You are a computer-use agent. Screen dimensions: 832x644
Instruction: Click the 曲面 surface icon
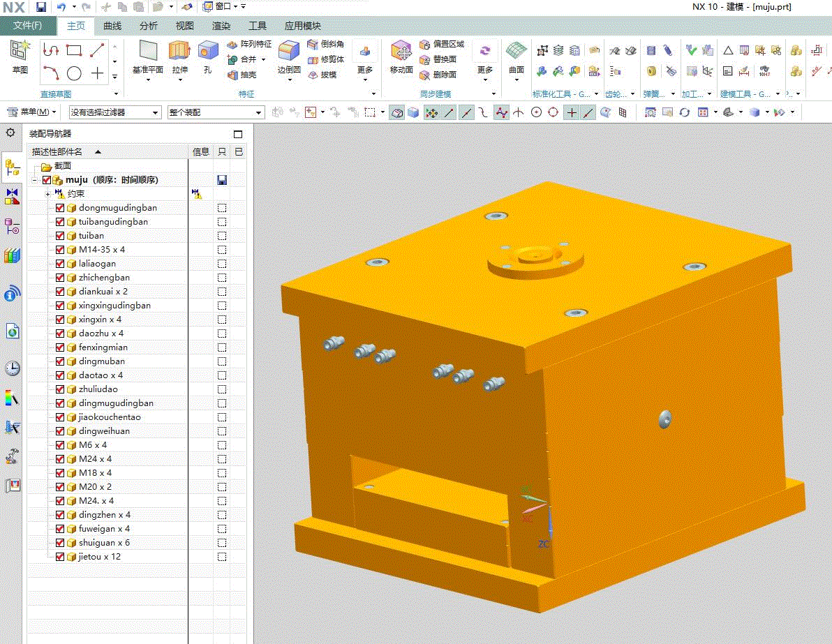coord(516,51)
